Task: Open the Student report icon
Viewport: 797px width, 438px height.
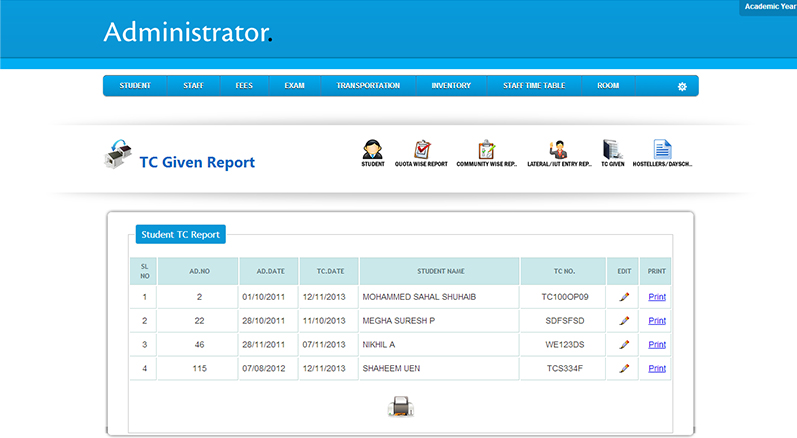Action: (x=372, y=151)
